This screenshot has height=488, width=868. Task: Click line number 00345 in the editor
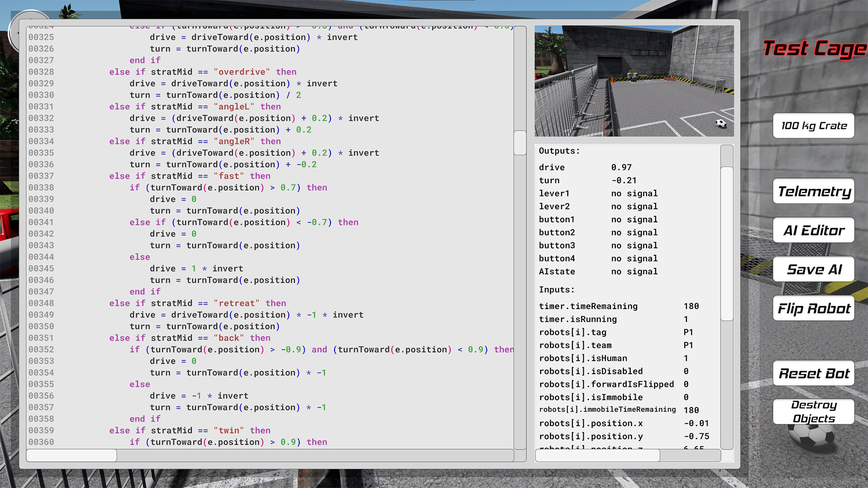41,268
